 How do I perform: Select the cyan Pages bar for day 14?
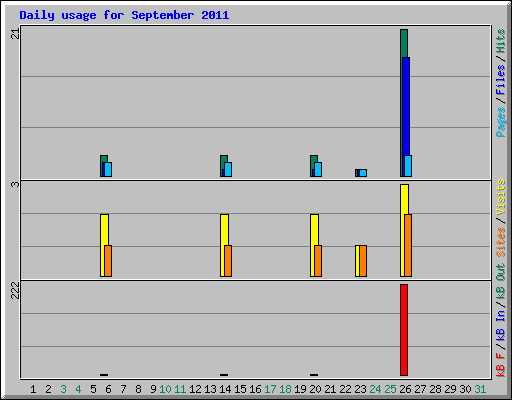pyautogui.click(x=228, y=169)
